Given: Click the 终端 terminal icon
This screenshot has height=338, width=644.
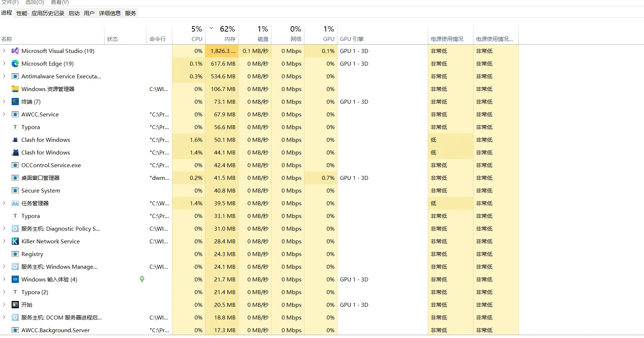Looking at the screenshot, I should click(15, 102).
